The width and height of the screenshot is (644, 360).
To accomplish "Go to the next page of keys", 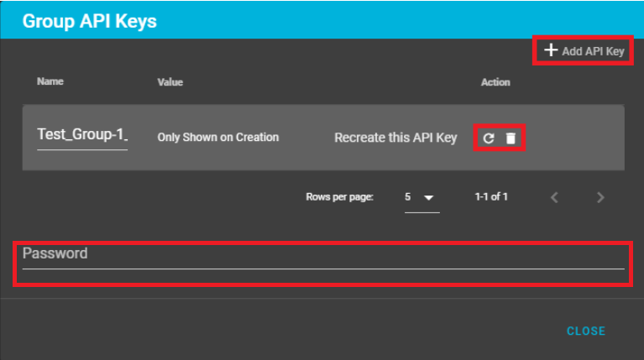I will [600, 197].
